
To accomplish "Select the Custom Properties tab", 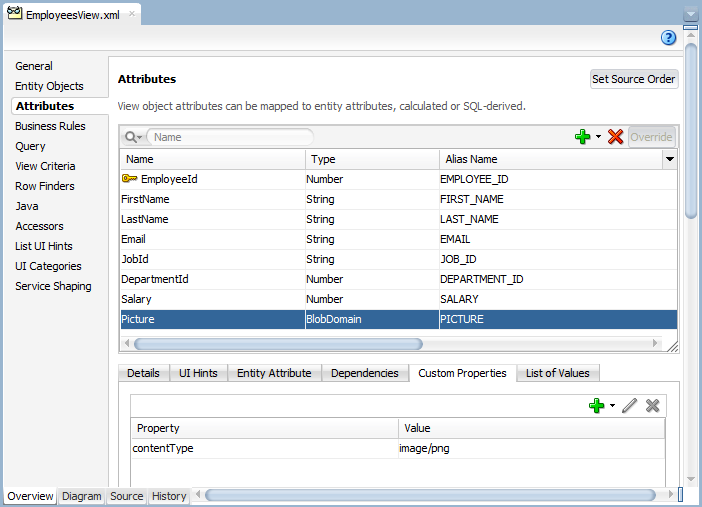I will 462,373.
